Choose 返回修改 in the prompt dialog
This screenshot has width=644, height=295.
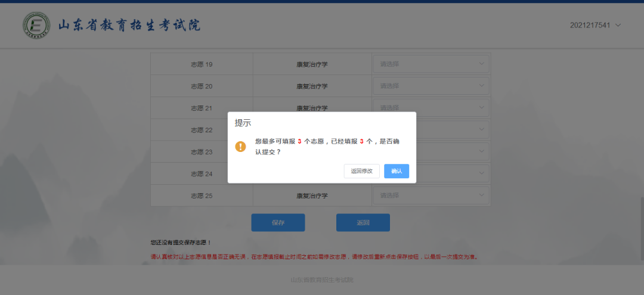click(361, 171)
